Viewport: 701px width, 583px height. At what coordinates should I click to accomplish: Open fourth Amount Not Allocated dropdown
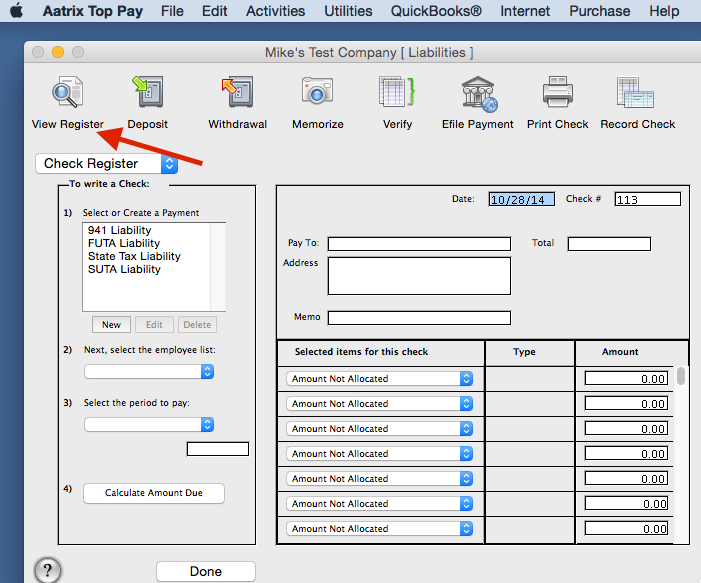click(379, 454)
